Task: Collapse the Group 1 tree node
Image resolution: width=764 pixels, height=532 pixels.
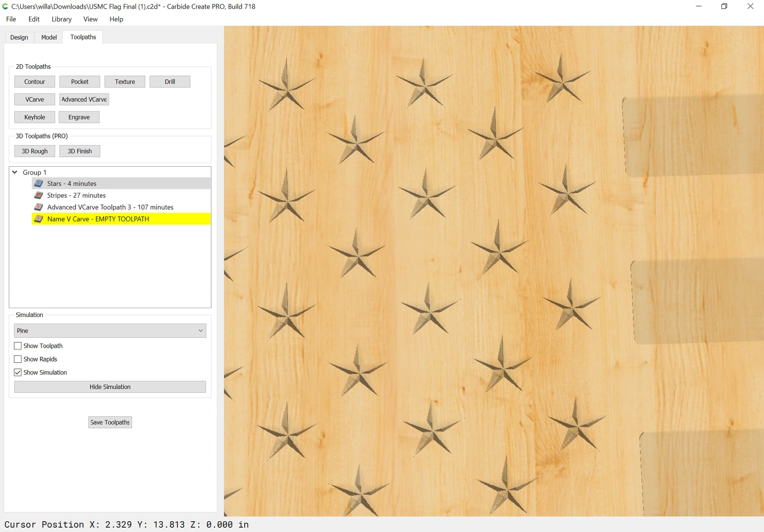Action: pos(15,172)
